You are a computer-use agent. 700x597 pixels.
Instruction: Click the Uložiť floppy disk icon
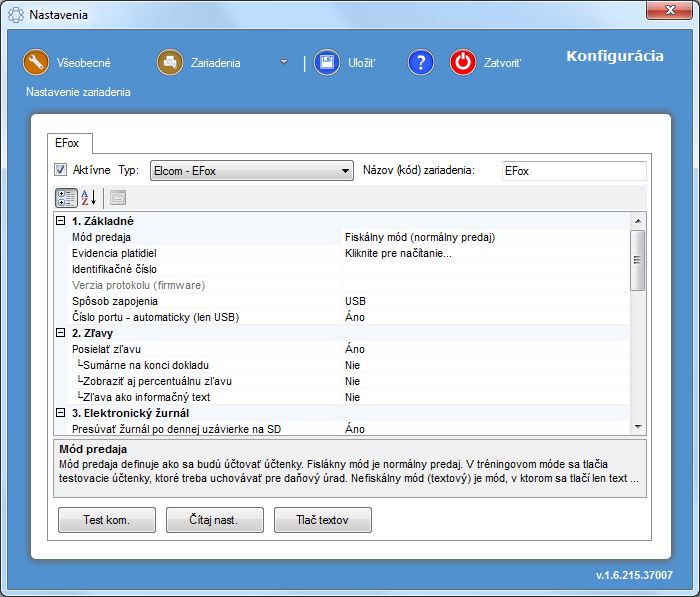click(x=327, y=62)
